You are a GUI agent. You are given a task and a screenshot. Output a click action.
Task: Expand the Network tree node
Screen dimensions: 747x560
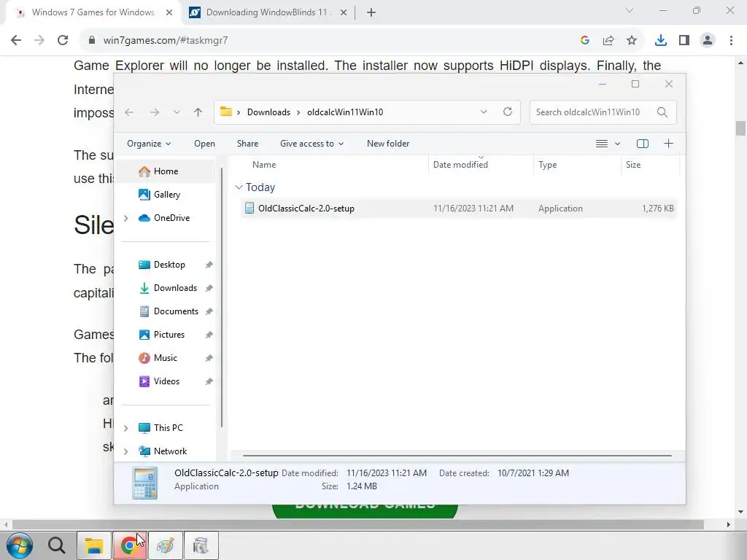(125, 451)
